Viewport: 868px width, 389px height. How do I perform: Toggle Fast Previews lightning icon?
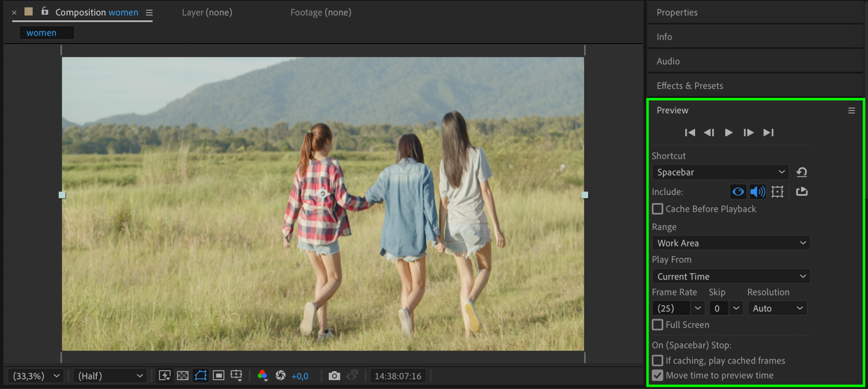pos(164,376)
